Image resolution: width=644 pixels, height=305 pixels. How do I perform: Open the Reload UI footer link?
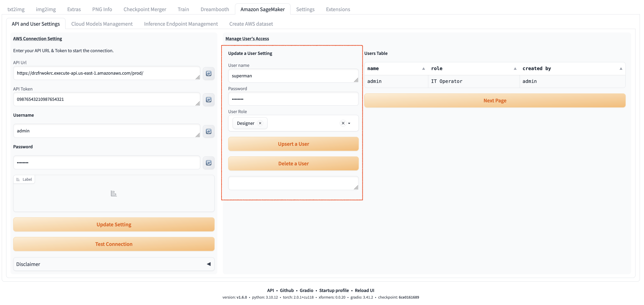tap(364, 290)
